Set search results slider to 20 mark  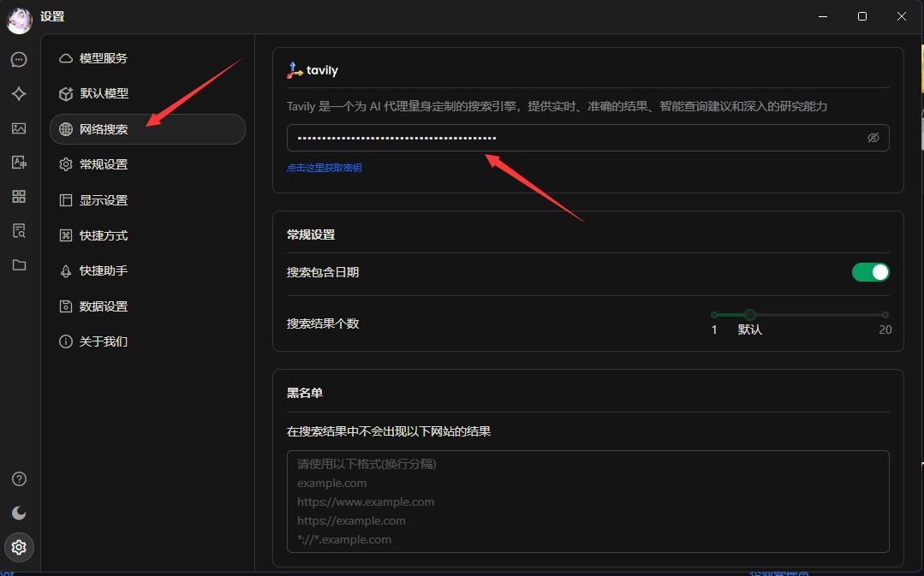(885, 314)
